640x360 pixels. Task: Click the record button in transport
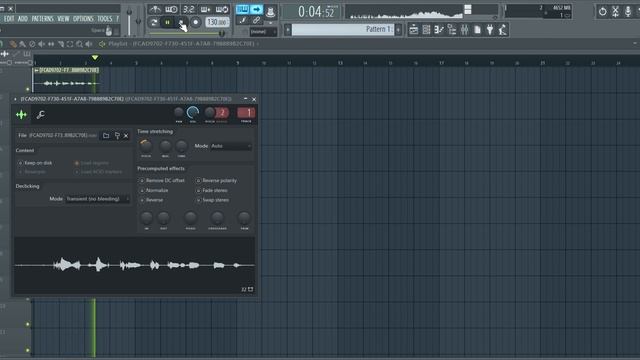click(196, 22)
